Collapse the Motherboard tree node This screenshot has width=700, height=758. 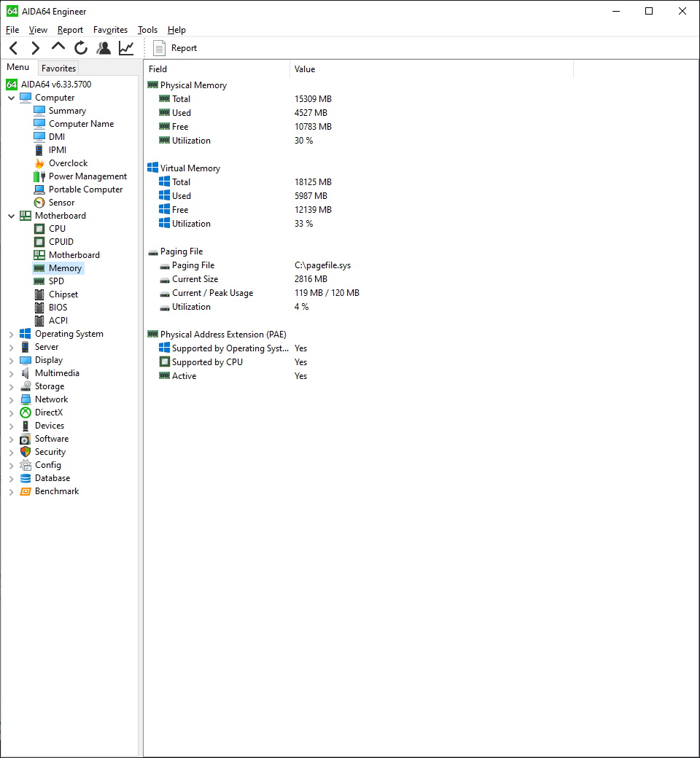pos(11,216)
